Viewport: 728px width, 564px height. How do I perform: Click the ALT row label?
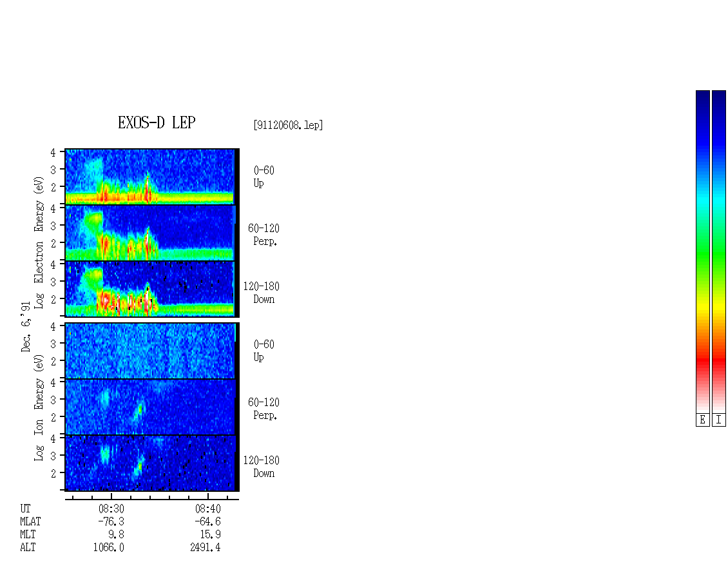28,548
